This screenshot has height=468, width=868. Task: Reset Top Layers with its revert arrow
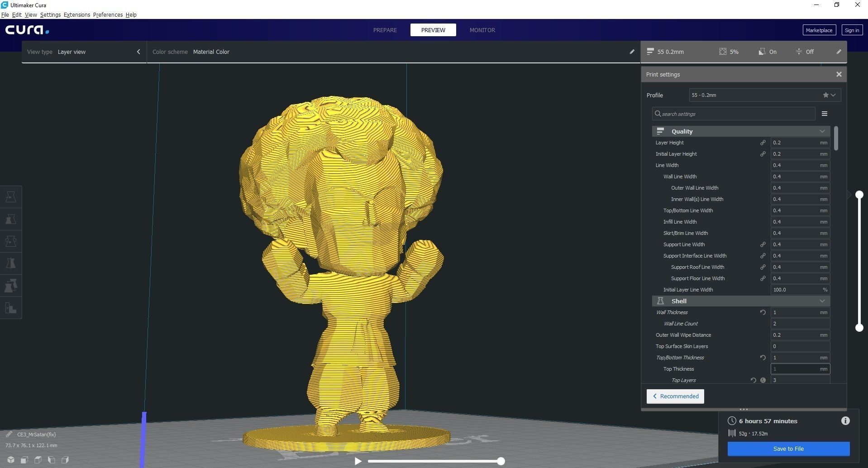pyautogui.click(x=753, y=380)
